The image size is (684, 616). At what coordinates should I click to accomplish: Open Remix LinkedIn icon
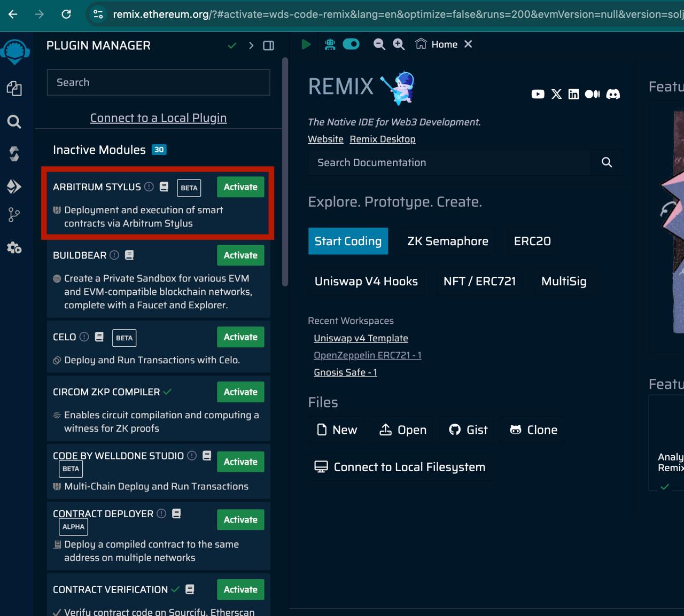(573, 94)
